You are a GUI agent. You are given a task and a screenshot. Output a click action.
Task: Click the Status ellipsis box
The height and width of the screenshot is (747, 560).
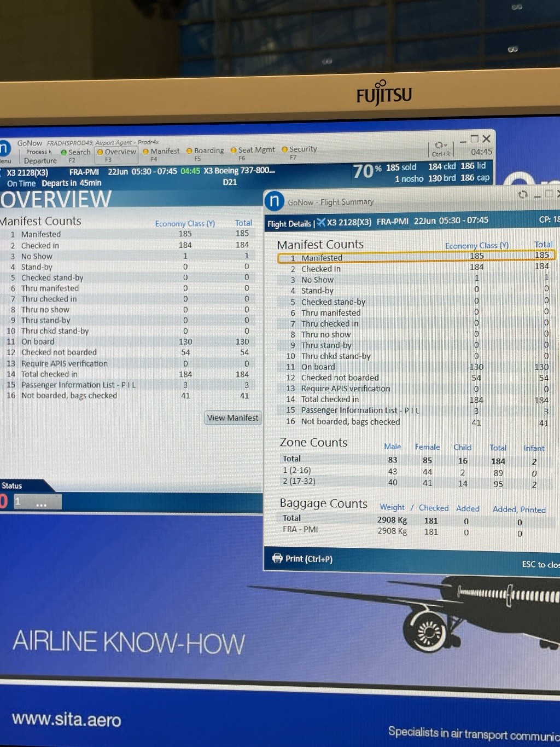click(x=42, y=502)
